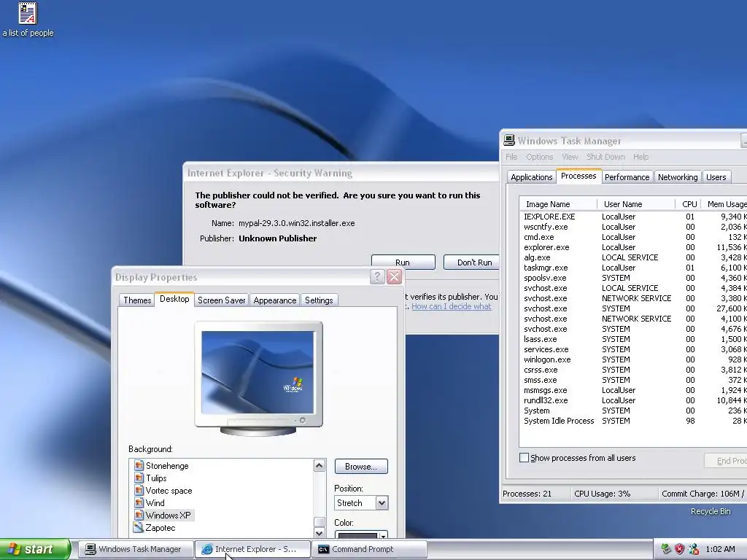Viewport: 747px width, 560px height.
Task: Open Task Manager Shut Down menu
Action: pyautogui.click(x=605, y=157)
